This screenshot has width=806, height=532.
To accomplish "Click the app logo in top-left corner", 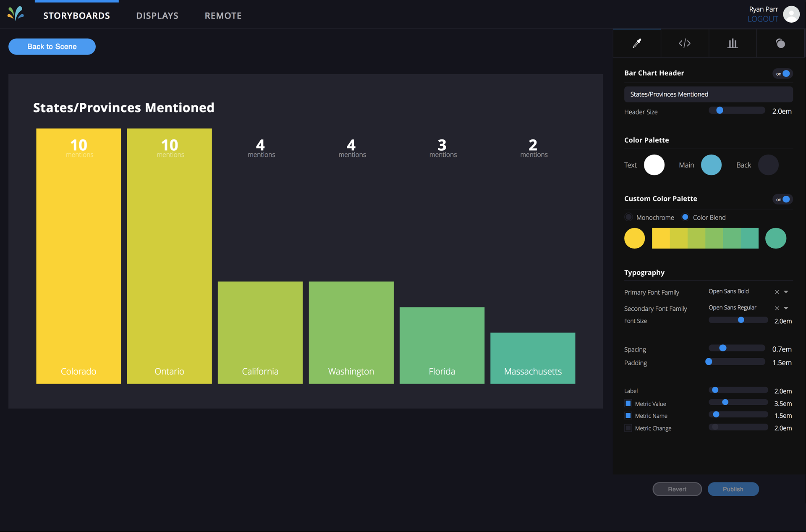I will click(x=16, y=14).
